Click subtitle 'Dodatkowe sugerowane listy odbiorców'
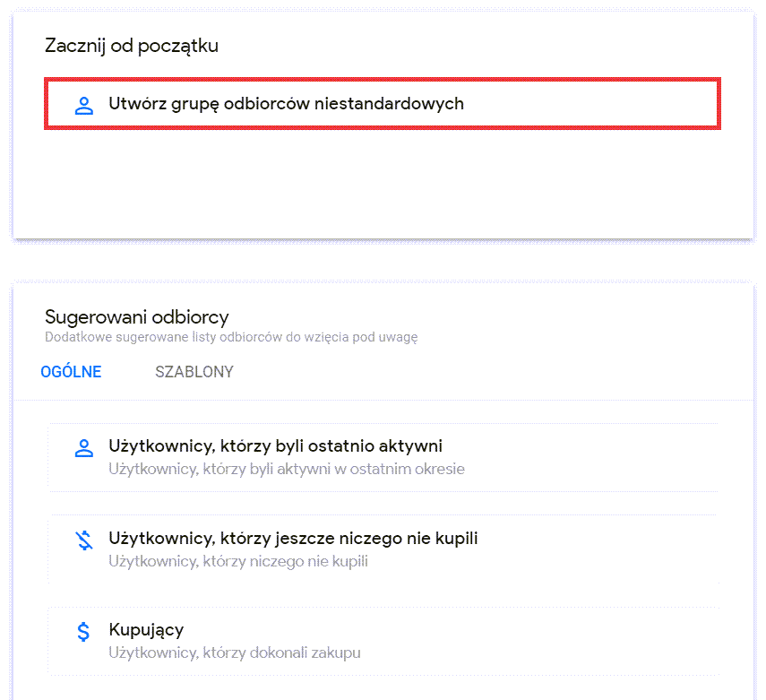766x700 pixels. (231, 338)
